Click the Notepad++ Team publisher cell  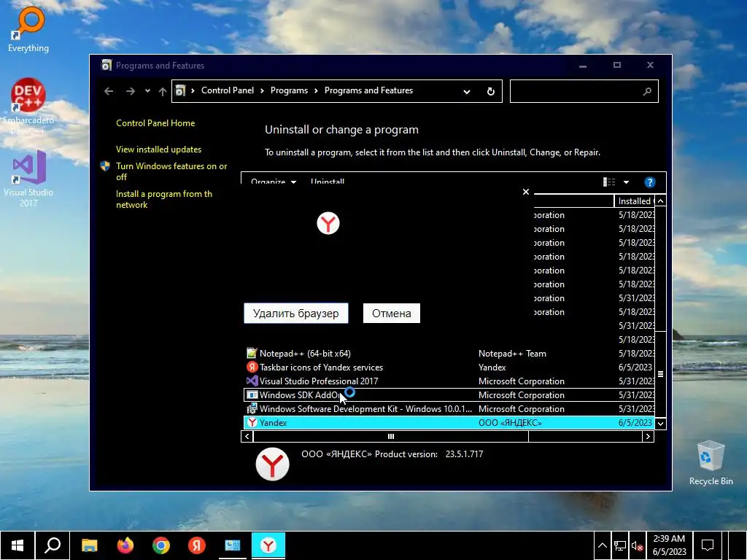click(512, 354)
